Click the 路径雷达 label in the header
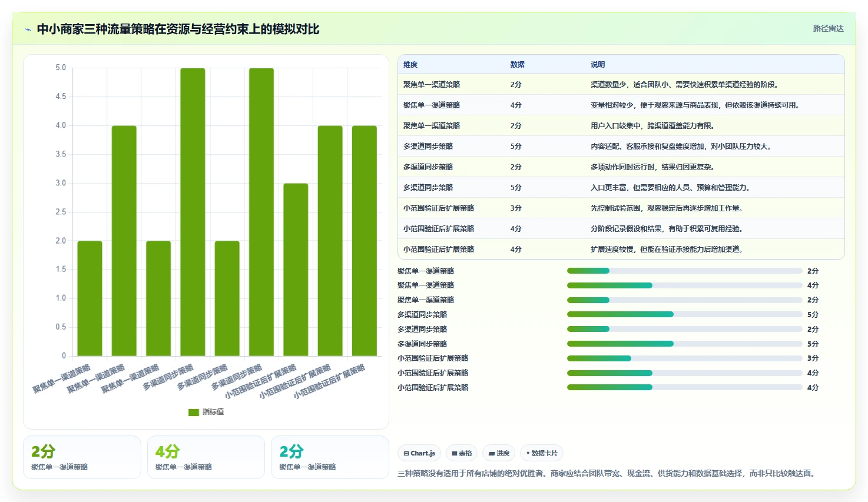Image resolution: width=868 pixels, height=502 pixels. [828, 28]
